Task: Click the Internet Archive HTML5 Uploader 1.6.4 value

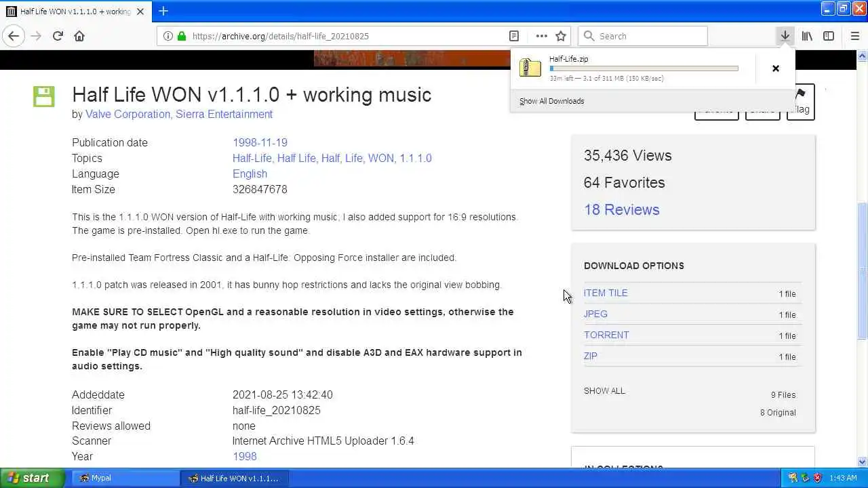Action: point(323,441)
